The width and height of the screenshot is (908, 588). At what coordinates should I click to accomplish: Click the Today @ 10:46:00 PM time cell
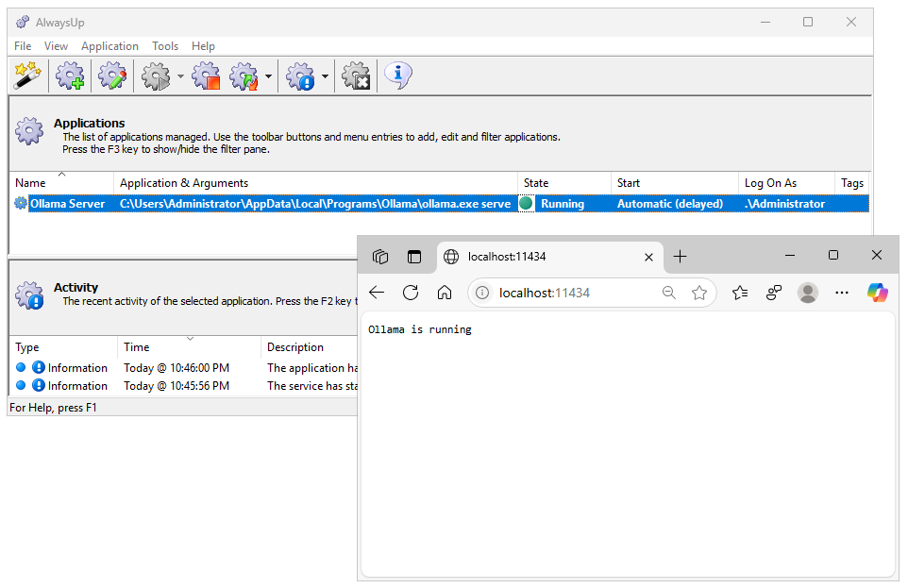click(177, 368)
